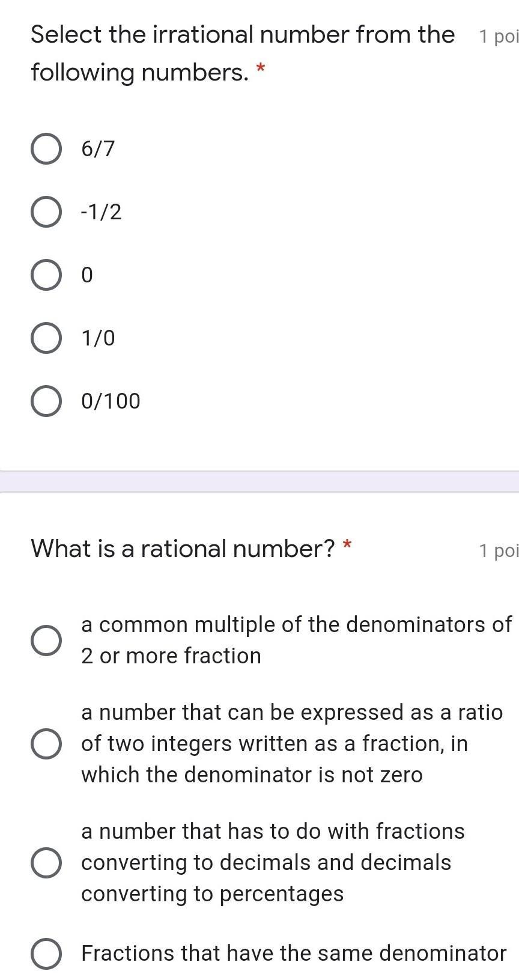This screenshot has width=519, height=980.
Task: Click the 'which the denominator is not zero' text
Action: [252, 775]
